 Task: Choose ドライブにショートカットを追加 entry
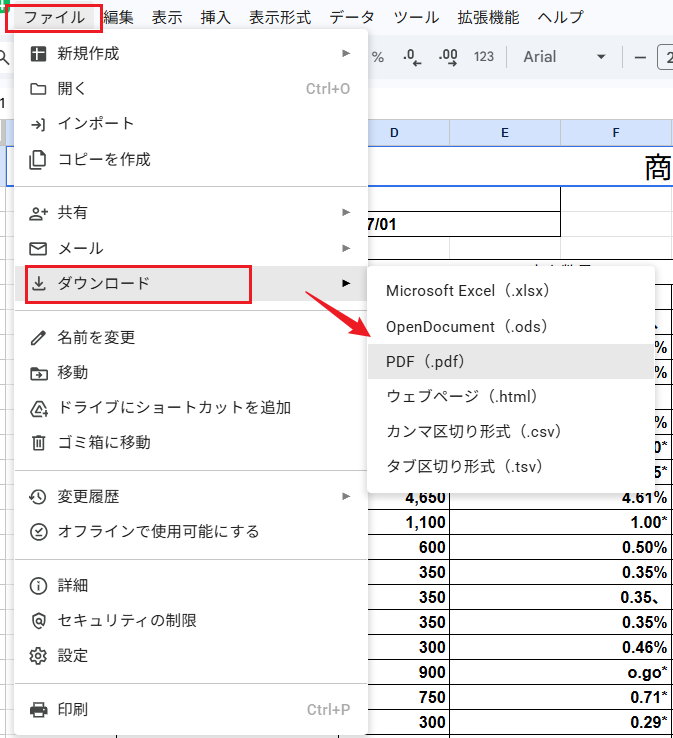[191, 408]
